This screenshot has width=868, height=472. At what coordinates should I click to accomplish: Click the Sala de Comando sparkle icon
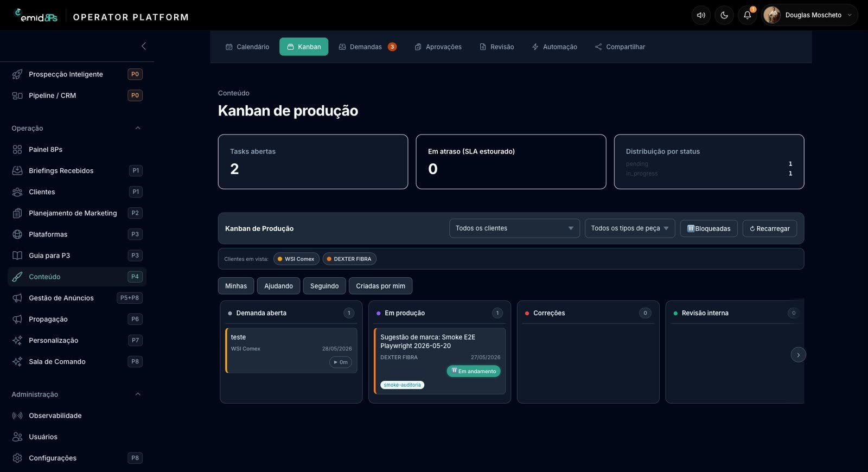(x=17, y=361)
